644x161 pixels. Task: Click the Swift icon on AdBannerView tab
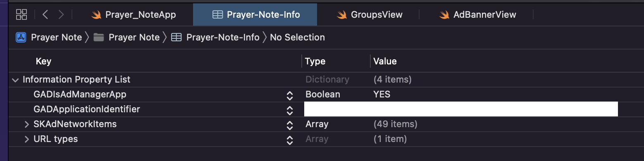tap(444, 15)
